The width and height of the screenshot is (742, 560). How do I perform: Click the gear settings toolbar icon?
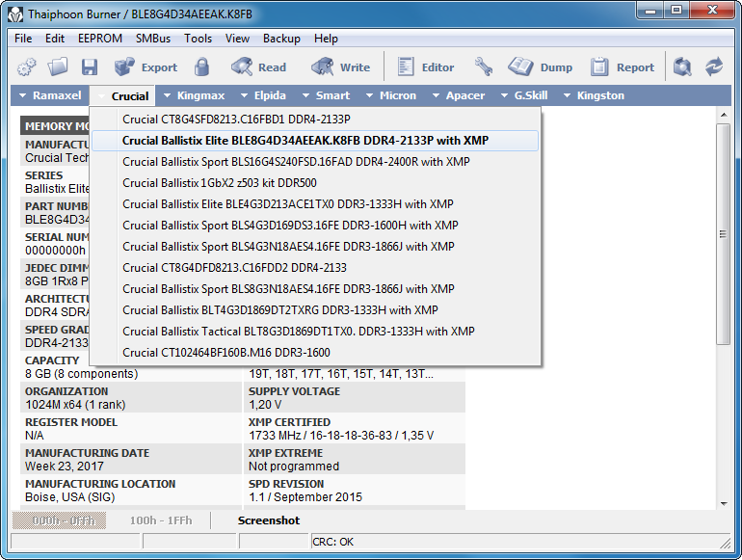point(27,67)
